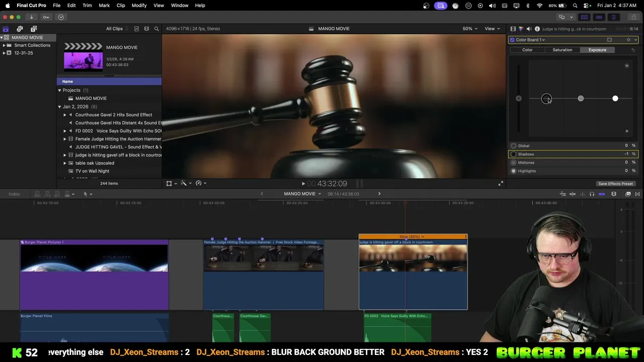Show titles and generators sidebar icon
644x362 pixels.
[34, 29]
